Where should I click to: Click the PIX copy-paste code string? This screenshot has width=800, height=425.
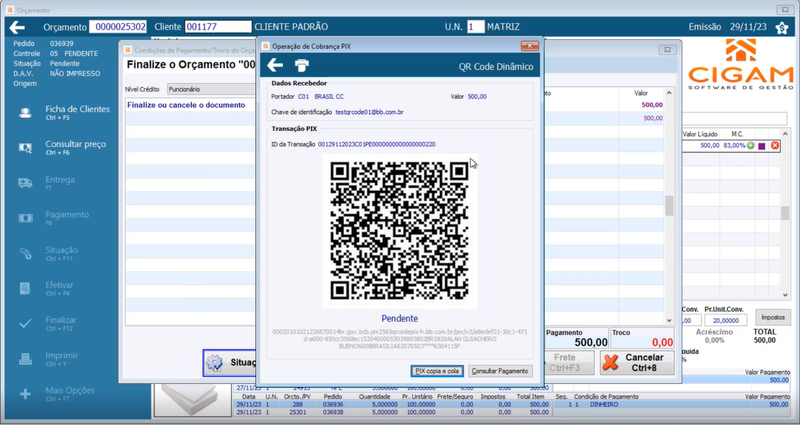(399, 339)
